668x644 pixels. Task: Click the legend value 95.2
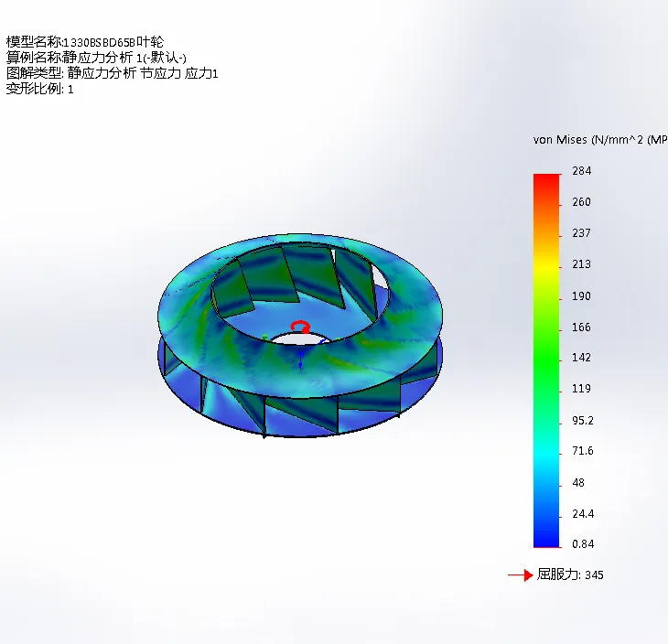click(x=583, y=421)
